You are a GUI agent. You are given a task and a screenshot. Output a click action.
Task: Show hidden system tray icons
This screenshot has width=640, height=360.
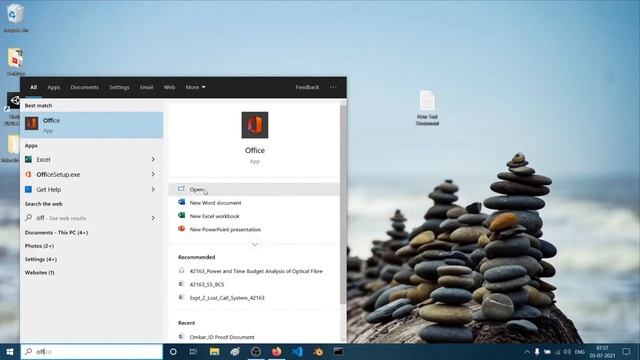point(527,352)
